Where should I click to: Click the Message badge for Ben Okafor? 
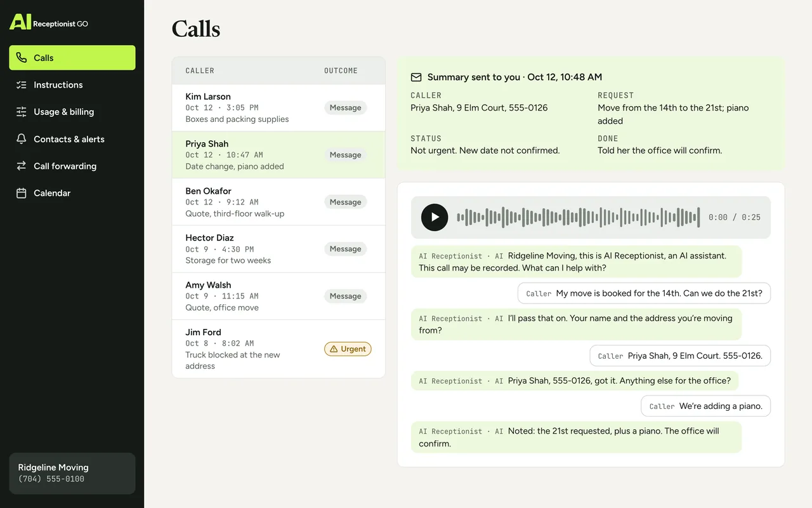(x=345, y=202)
